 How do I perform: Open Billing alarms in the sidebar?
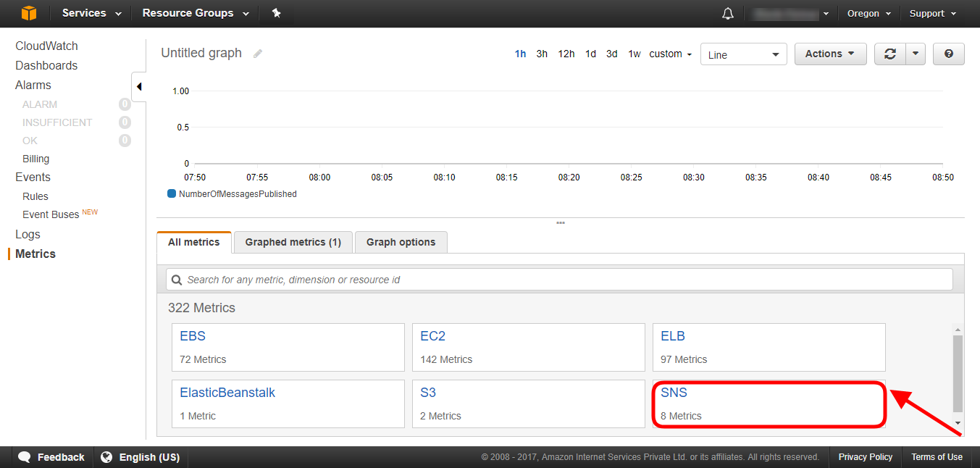pyautogui.click(x=35, y=159)
